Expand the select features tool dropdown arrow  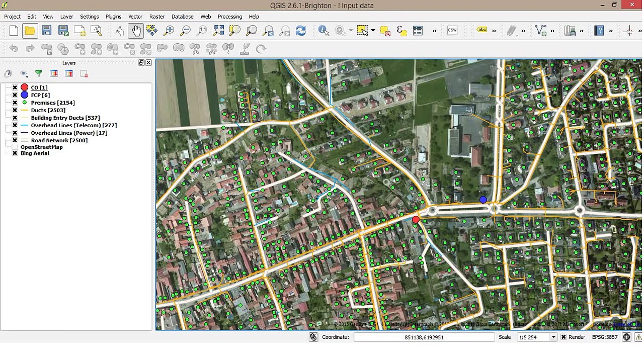tap(373, 31)
